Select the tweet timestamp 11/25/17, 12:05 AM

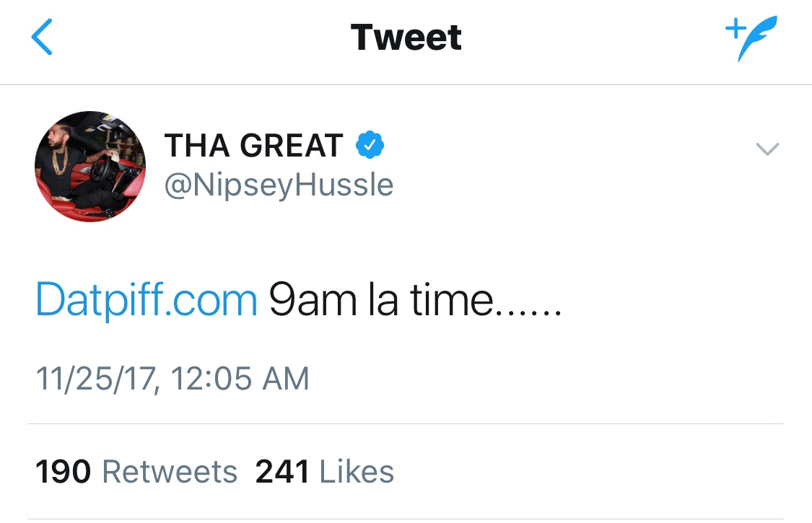tap(173, 379)
